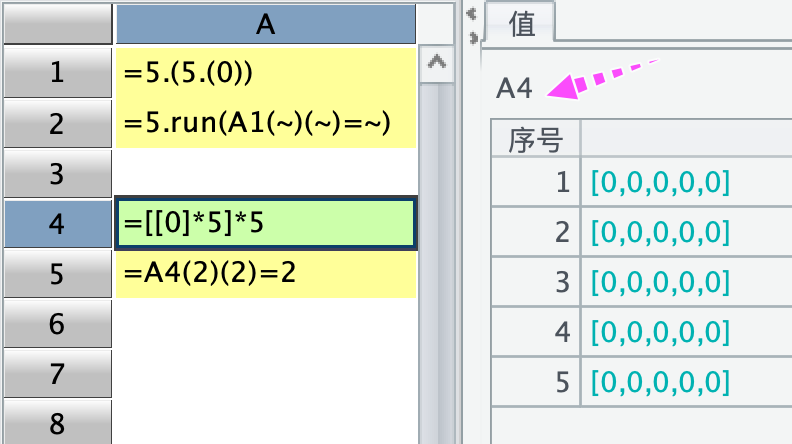Screen dimensions: 792x444
Task: Click the A4 label in value panel
Action: (x=514, y=88)
